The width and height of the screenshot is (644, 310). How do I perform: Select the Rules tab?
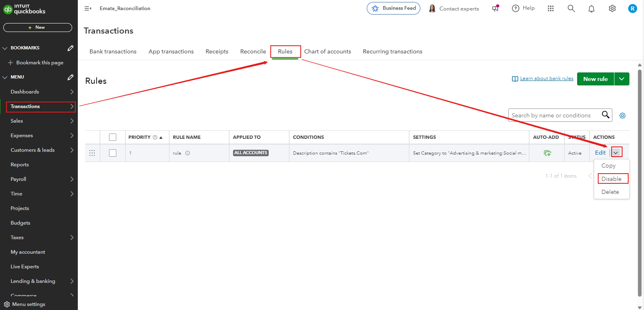pyautogui.click(x=285, y=51)
